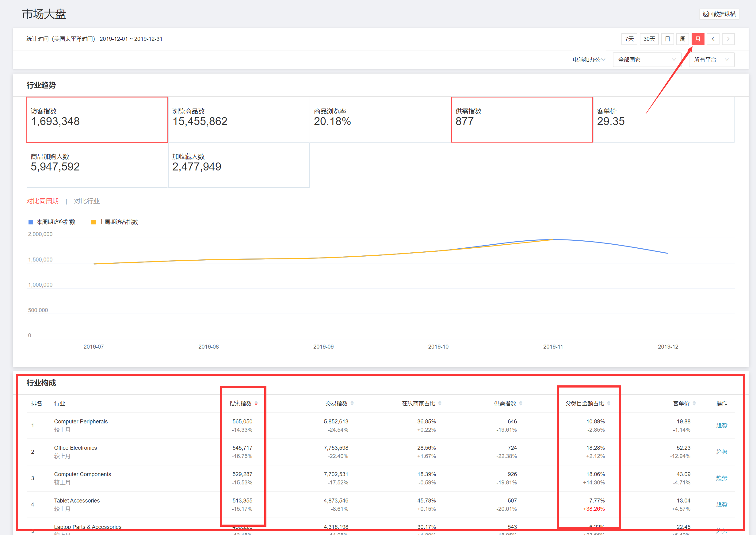Toggle 上周期访客指数 legend series
This screenshot has width=756, height=535.
tap(118, 222)
